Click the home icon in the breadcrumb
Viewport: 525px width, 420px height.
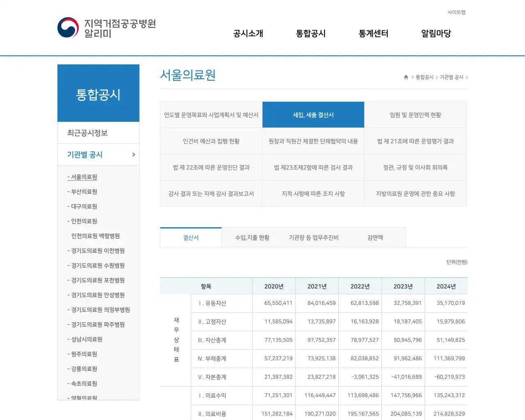405,77
